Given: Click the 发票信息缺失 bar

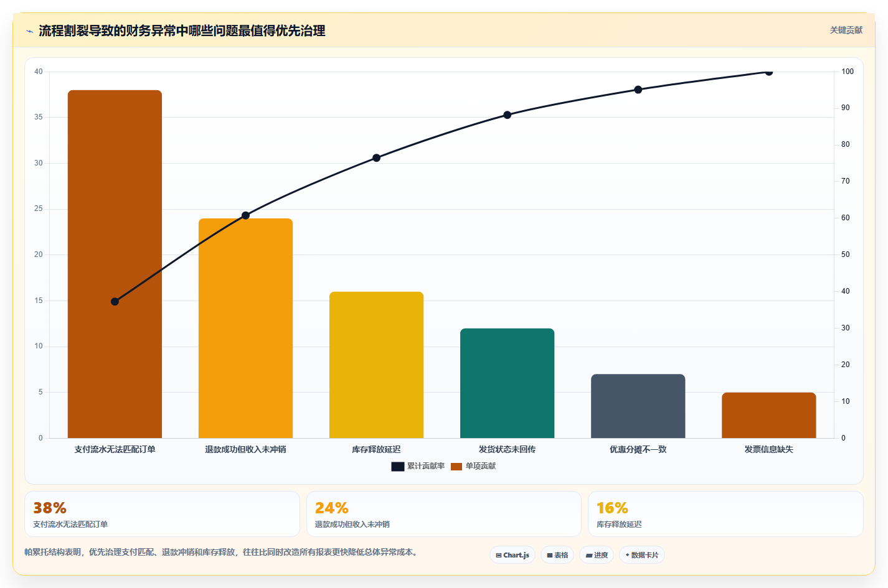Looking at the screenshot, I should click(x=768, y=415).
